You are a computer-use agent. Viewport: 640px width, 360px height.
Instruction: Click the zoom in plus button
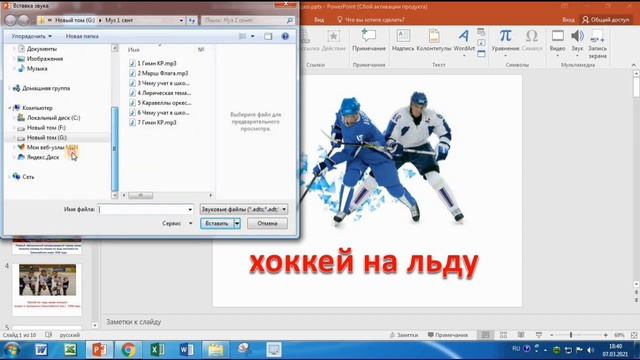point(606,335)
